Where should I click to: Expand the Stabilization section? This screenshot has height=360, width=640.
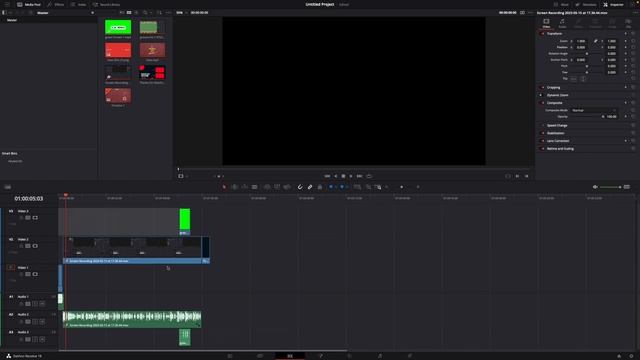click(x=556, y=133)
